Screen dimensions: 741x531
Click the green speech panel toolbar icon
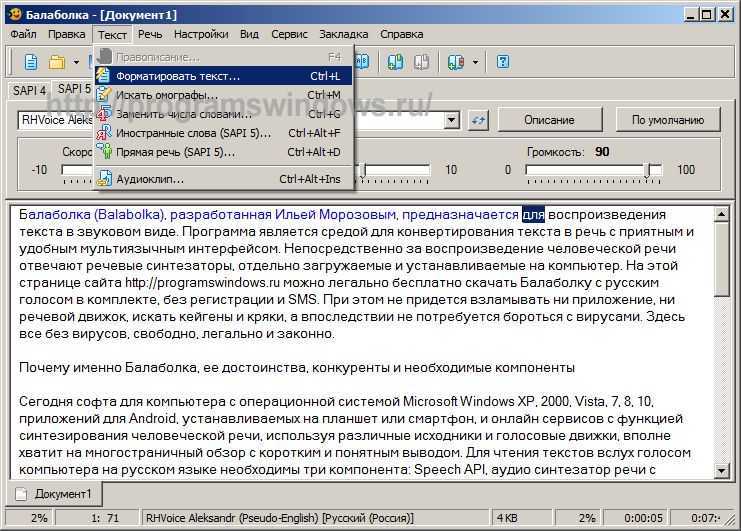(x=395, y=62)
